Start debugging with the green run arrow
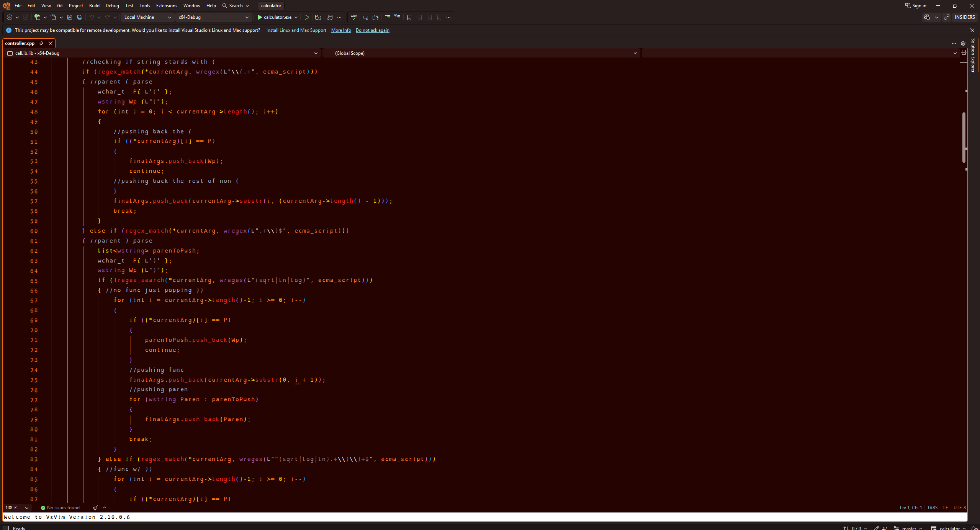 pyautogui.click(x=306, y=17)
